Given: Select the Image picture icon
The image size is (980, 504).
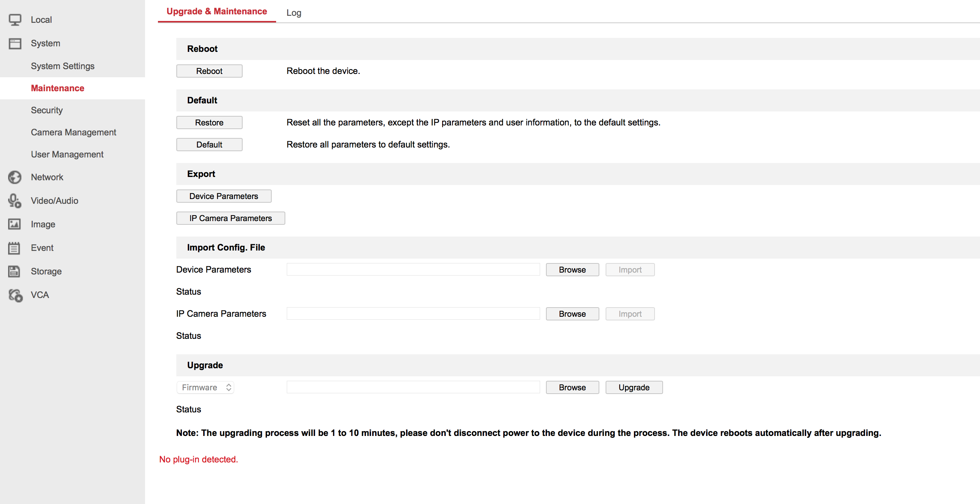Looking at the screenshot, I should point(15,224).
